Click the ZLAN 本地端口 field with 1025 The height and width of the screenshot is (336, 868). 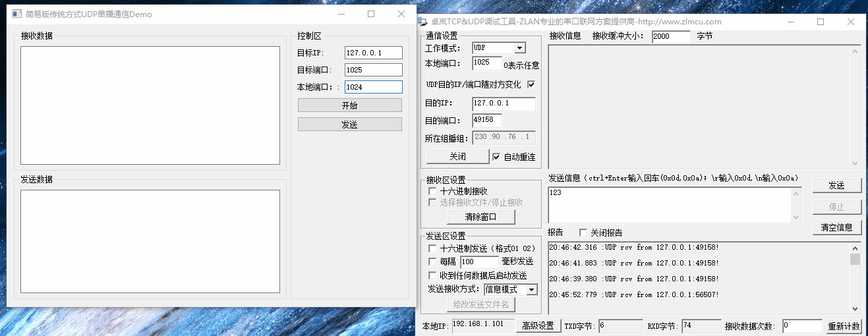[x=487, y=63]
